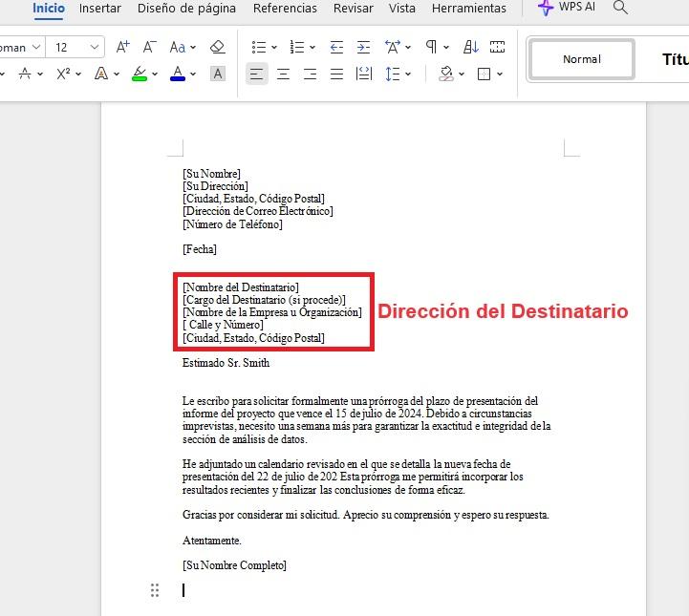689x616 pixels.
Task: Open the Asian layout text tool
Action: pos(393,47)
